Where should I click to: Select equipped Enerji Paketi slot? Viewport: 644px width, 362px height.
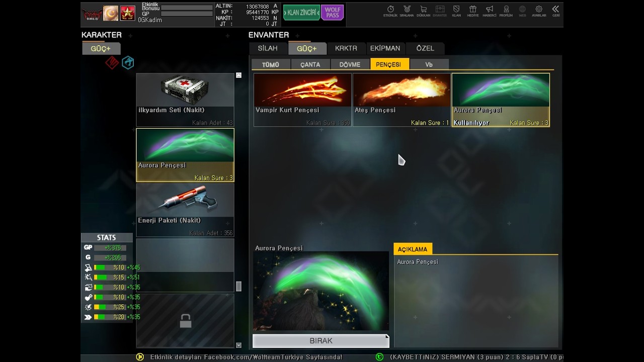pos(185,210)
